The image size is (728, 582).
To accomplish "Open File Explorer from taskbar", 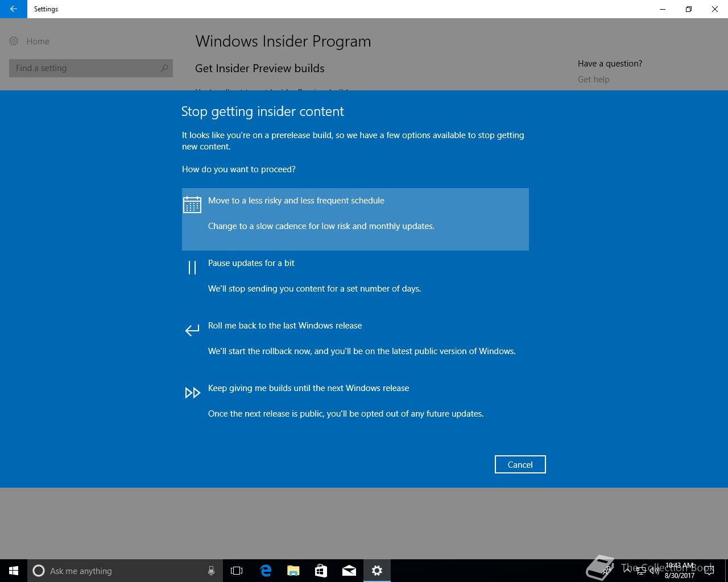I will [x=293, y=571].
